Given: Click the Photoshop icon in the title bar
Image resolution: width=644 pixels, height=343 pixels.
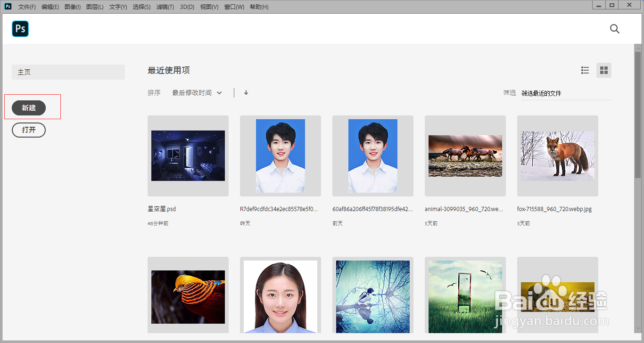Looking at the screenshot, I should 7,6.
